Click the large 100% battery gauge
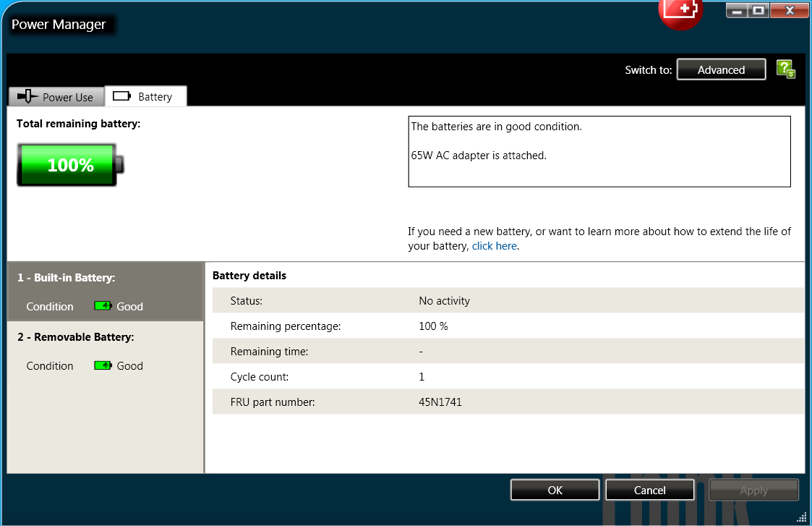This screenshot has height=526, width=812. tap(70, 165)
